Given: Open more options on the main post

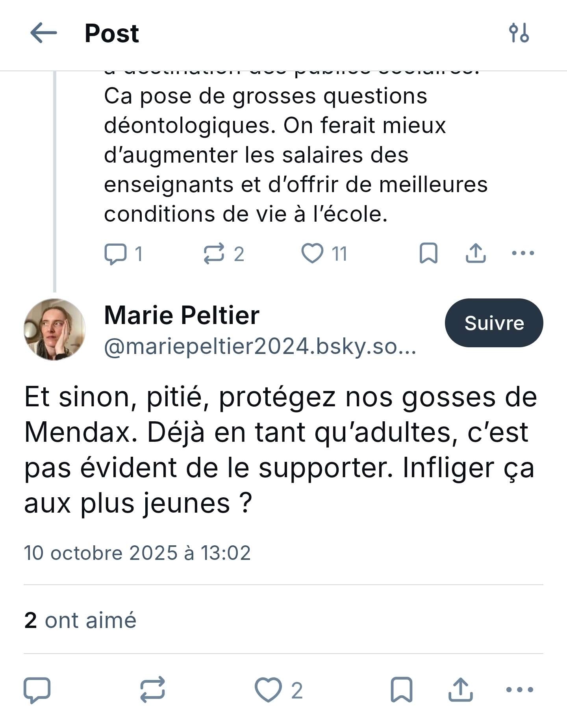Looking at the screenshot, I should (x=519, y=690).
